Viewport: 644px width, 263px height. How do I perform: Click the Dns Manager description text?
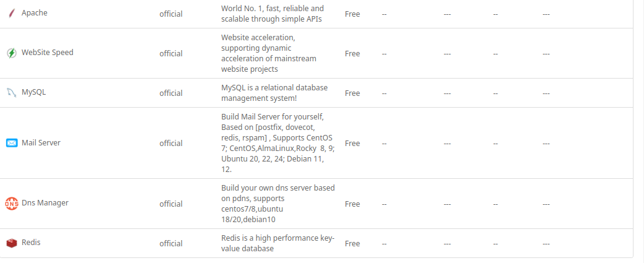pyautogui.click(x=278, y=203)
